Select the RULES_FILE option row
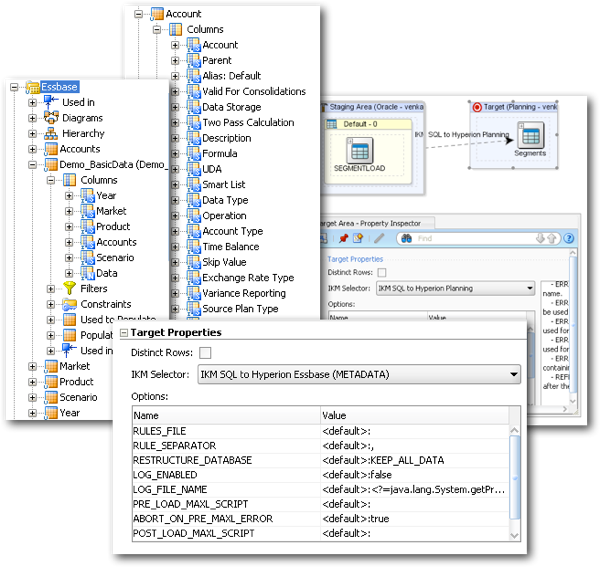The image size is (600, 567). pos(321,431)
